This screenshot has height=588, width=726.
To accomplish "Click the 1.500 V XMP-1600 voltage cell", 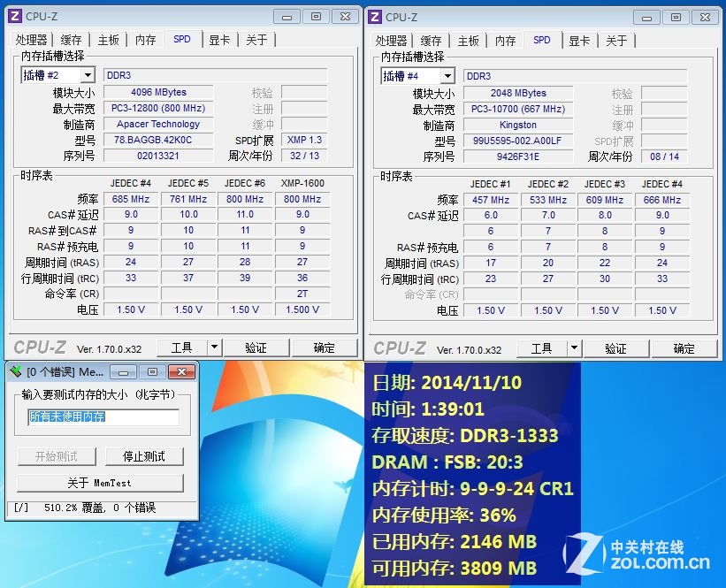I will coord(302,309).
